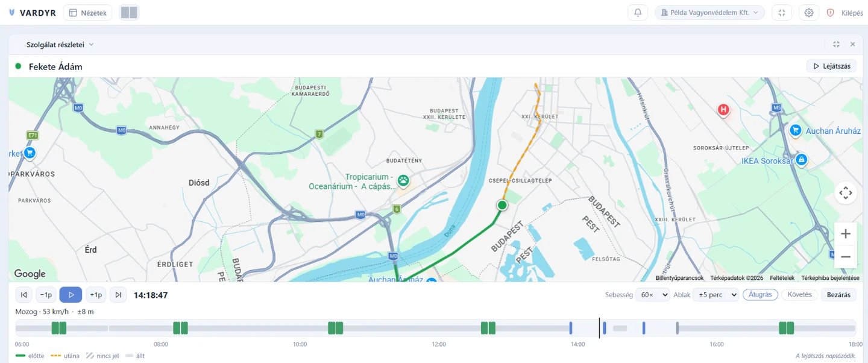Click the red hospital H marker
The height and width of the screenshot is (363, 868).
click(723, 110)
